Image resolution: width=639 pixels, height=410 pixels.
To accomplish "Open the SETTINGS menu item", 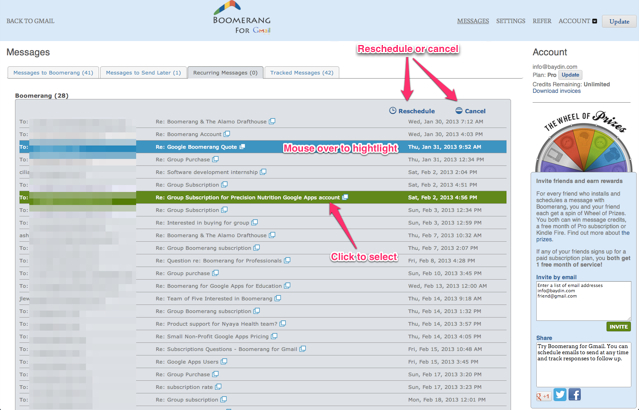I will point(511,21).
